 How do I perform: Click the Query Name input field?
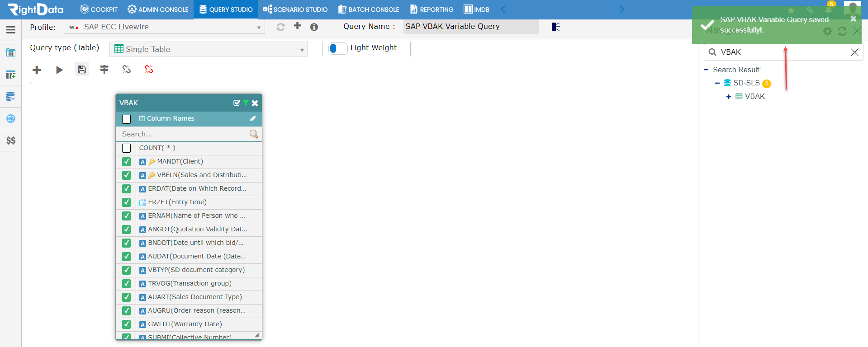click(471, 27)
